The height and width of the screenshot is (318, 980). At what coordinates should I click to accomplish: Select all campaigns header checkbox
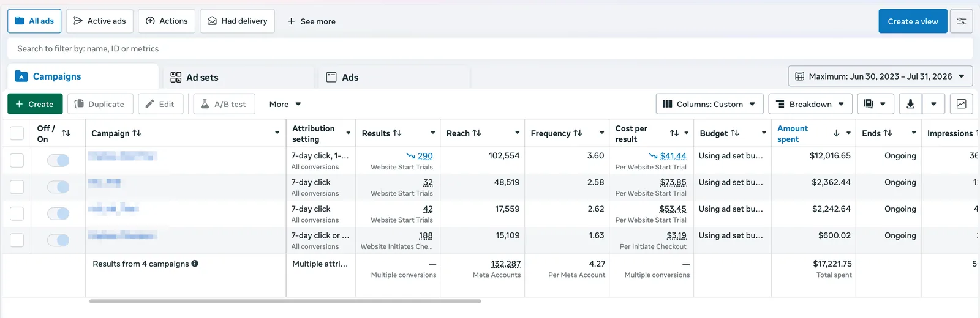click(x=17, y=133)
